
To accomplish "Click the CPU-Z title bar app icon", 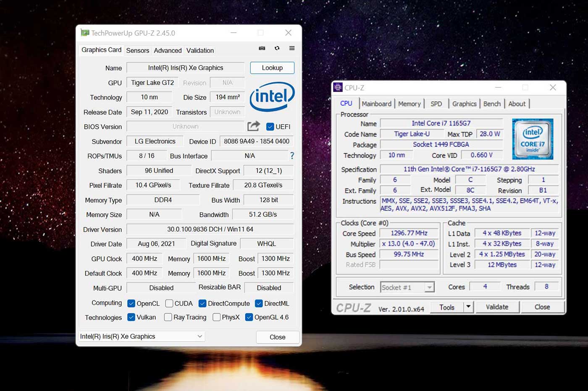I will 338,87.
